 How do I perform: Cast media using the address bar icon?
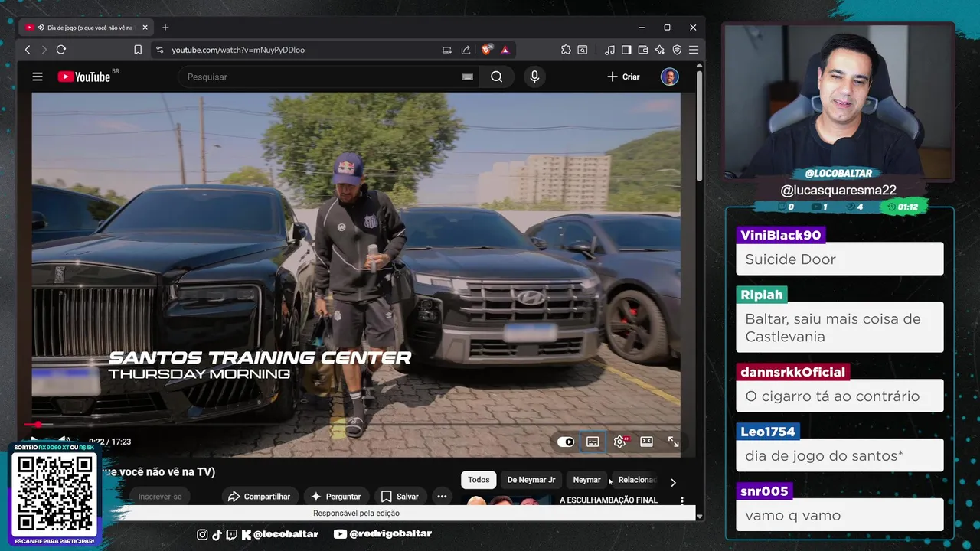coord(447,50)
